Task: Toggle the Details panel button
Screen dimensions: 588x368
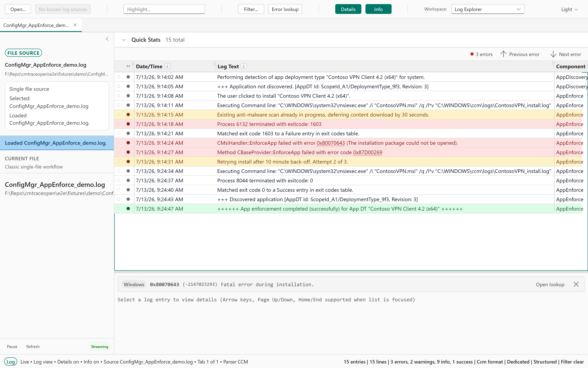Action: pyautogui.click(x=348, y=9)
